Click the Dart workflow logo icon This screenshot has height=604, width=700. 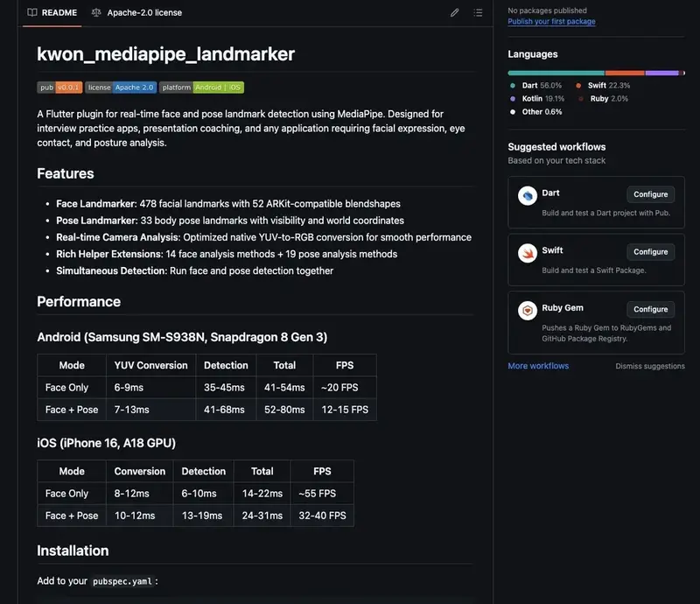(x=528, y=196)
